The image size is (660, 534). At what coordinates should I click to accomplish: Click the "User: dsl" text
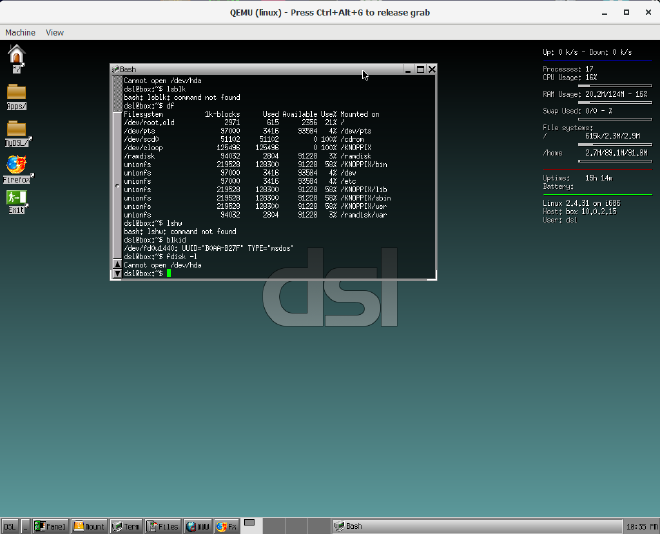[560, 220]
